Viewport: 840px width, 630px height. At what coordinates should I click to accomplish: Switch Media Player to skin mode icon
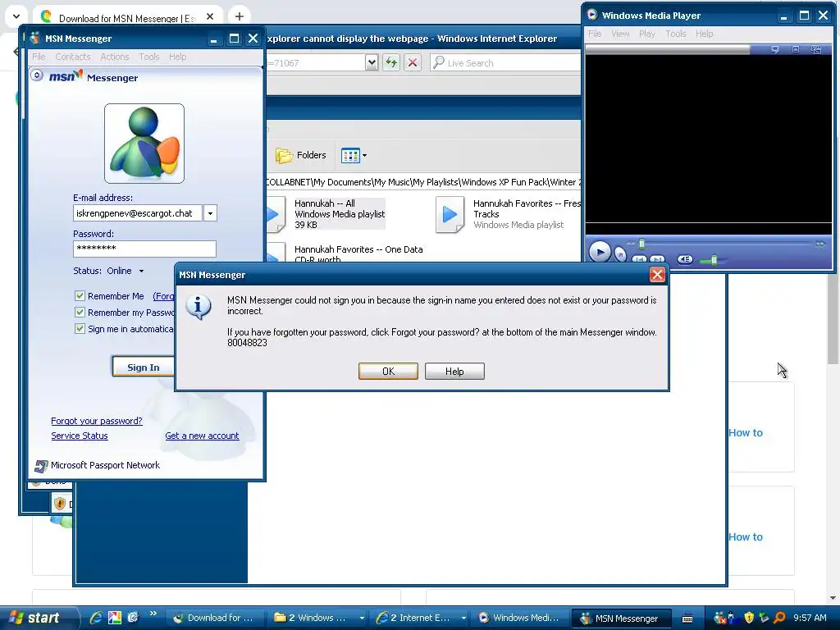point(816,49)
